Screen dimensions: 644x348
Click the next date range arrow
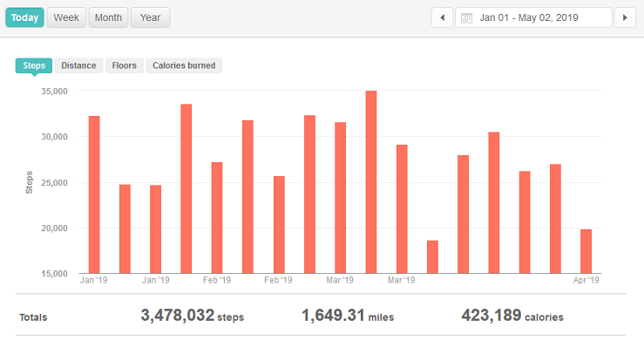pos(625,17)
